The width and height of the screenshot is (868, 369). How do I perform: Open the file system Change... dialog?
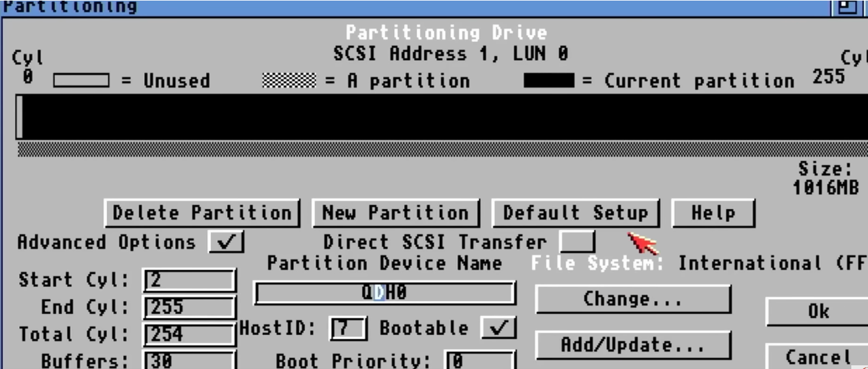pyautogui.click(x=632, y=300)
